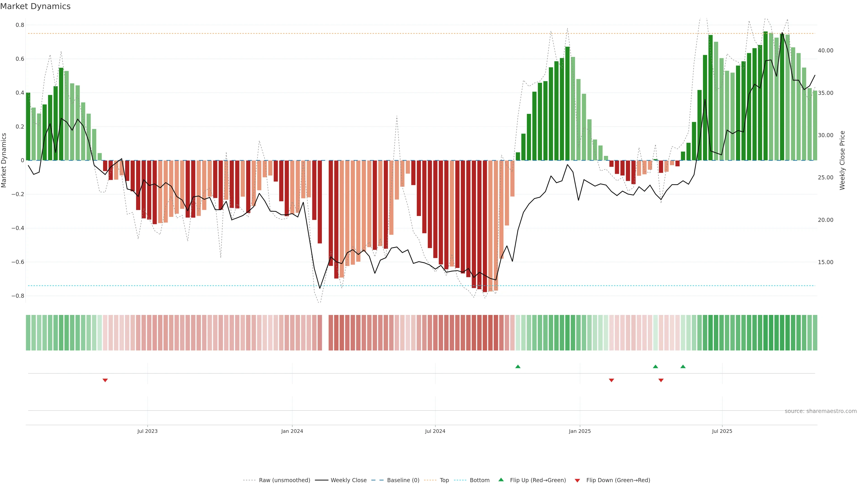The width and height of the screenshot is (868, 488).
Task: Click the rightmost red Flip Down marker
Action: (661, 380)
